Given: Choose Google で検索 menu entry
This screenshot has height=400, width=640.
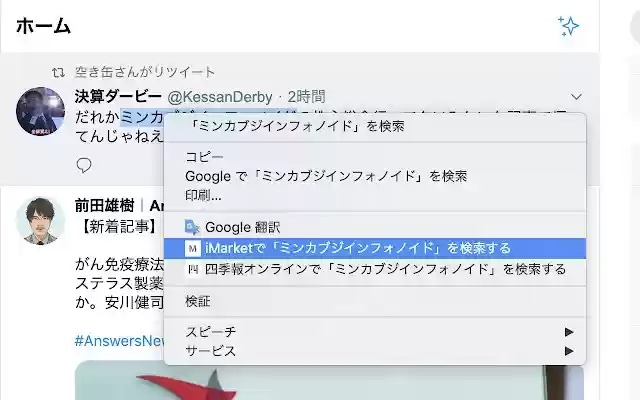Looking at the screenshot, I should coord(375,176).
